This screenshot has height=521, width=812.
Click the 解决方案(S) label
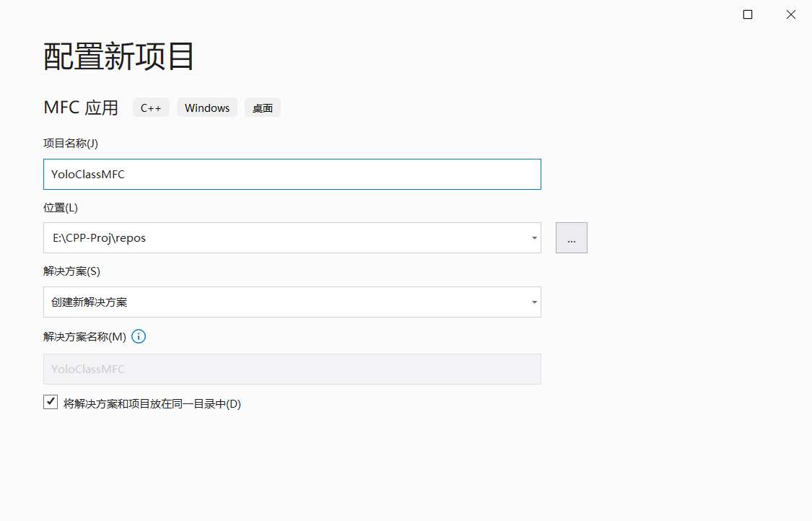(71, 271)
